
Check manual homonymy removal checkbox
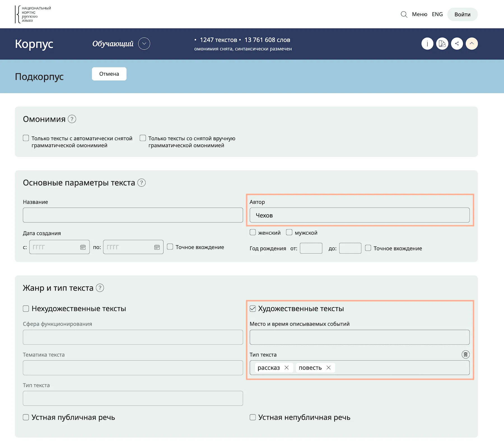(x=143, y=138)
